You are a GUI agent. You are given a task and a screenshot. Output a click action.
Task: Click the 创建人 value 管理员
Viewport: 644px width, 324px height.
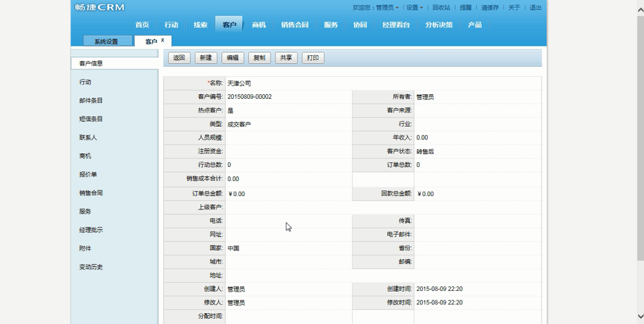coord(236,289)
